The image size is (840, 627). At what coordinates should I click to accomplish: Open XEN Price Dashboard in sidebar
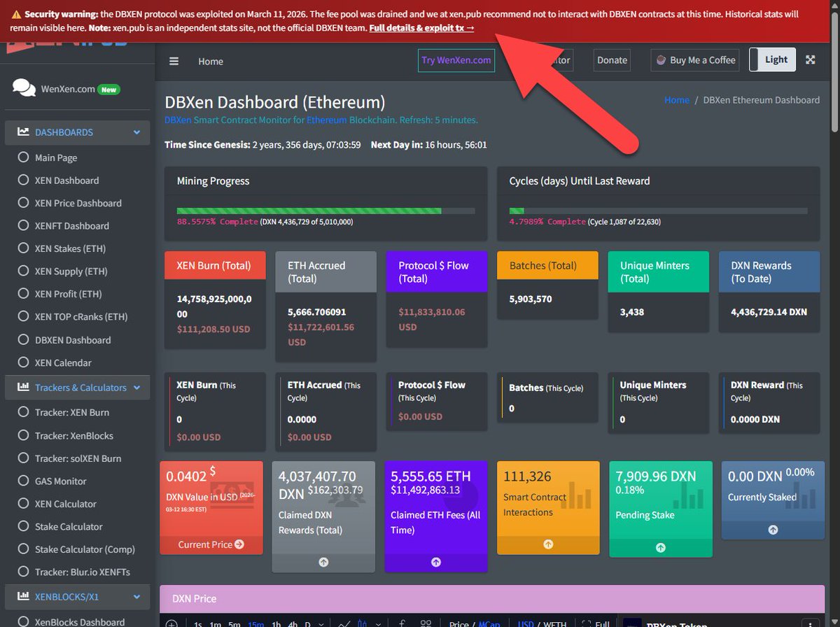(77, 203)
